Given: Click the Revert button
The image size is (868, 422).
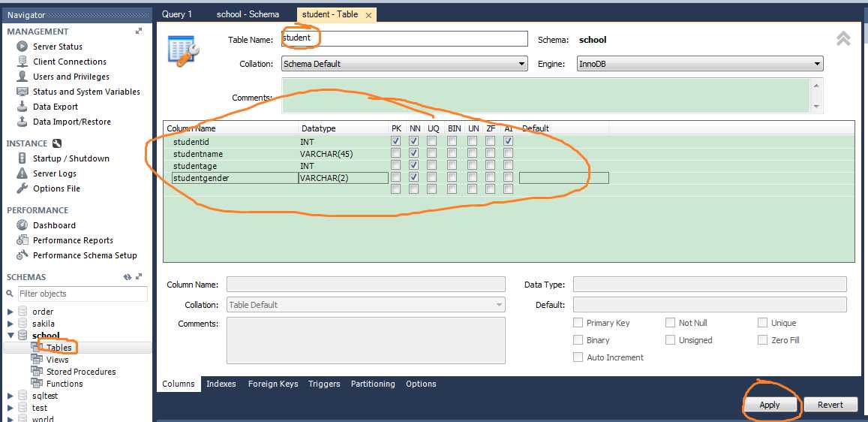Looking at the screenshot, I should pyautogui.click(x=830, y=405).
